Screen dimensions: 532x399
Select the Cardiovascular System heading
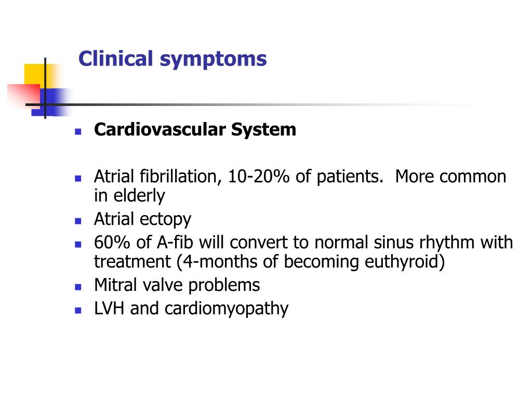[195, 129]
